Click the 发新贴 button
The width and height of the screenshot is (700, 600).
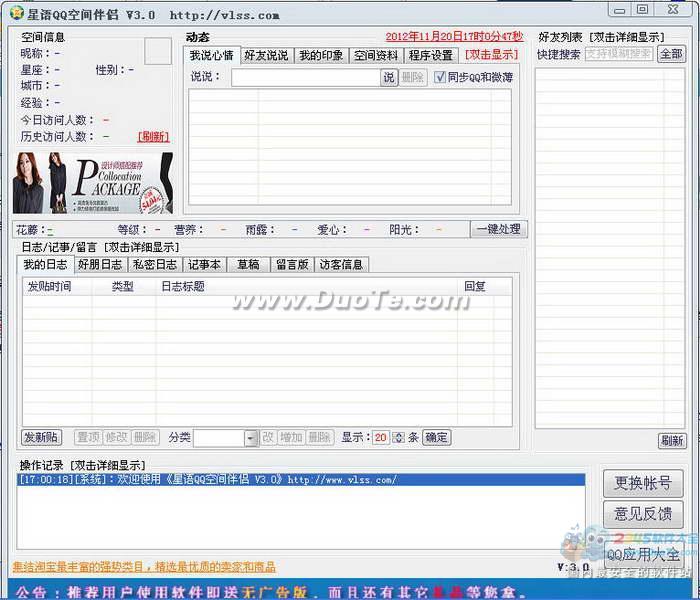tap(42, 437)
